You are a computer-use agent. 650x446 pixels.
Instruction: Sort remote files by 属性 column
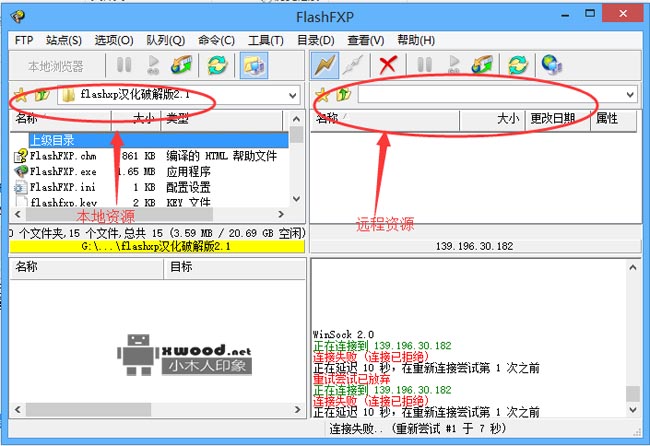(x=613, y=120)
